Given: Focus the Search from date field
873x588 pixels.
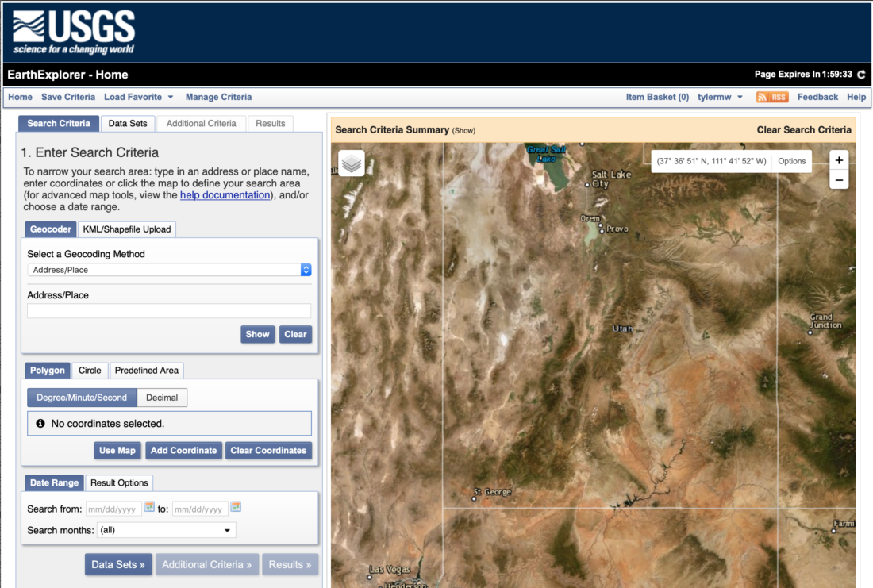Looking at the screenshot, I should point(113,509).
